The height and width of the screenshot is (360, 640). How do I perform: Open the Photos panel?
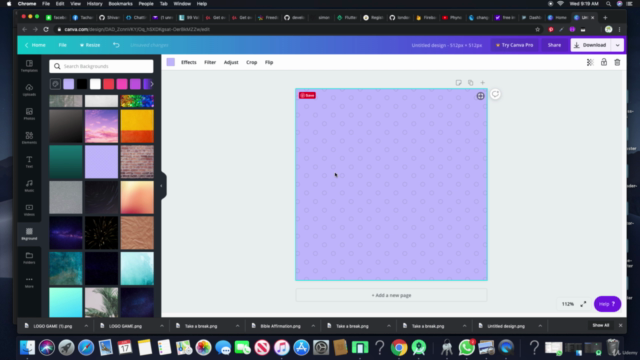(29, 114)
